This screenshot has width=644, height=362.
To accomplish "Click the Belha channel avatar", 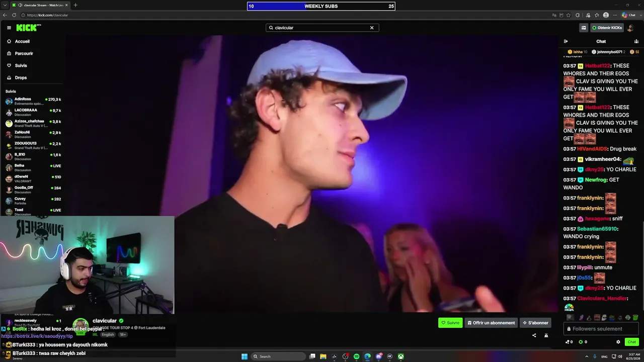I will [9, 167].
